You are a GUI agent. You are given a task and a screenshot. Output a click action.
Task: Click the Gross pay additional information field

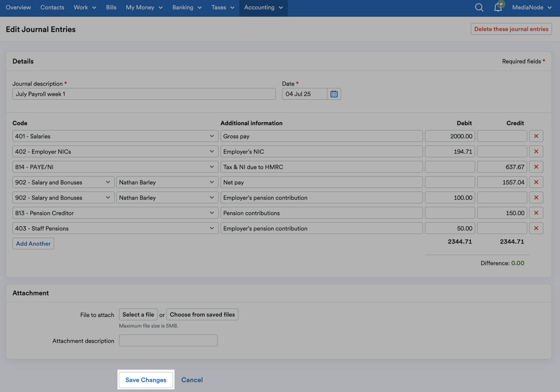tap(321, 136)
